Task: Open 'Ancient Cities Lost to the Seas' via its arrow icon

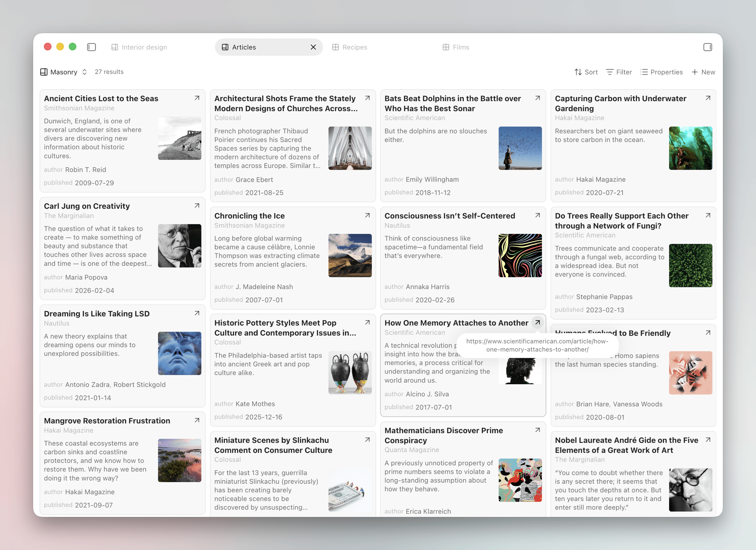Action: [197, 98]
